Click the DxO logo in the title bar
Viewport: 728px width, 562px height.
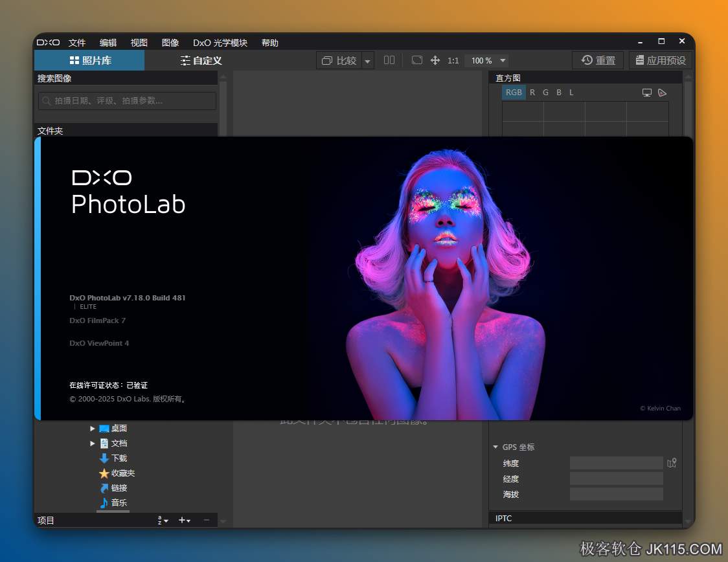(49, 42)
